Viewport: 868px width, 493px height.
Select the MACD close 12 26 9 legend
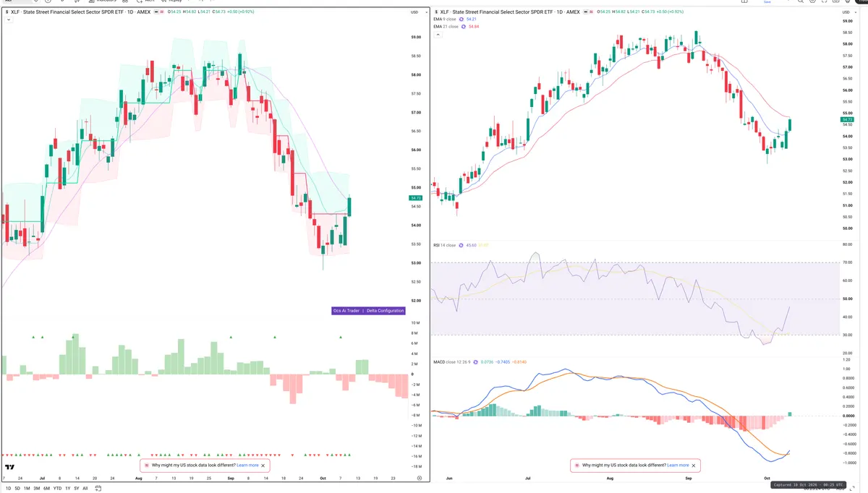click(451, 362)
